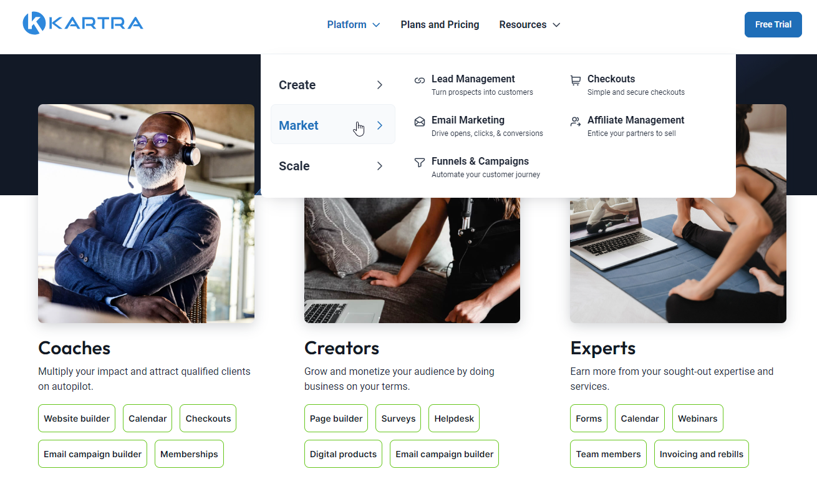Click the Affiliate Management people icon

point(576,122)
